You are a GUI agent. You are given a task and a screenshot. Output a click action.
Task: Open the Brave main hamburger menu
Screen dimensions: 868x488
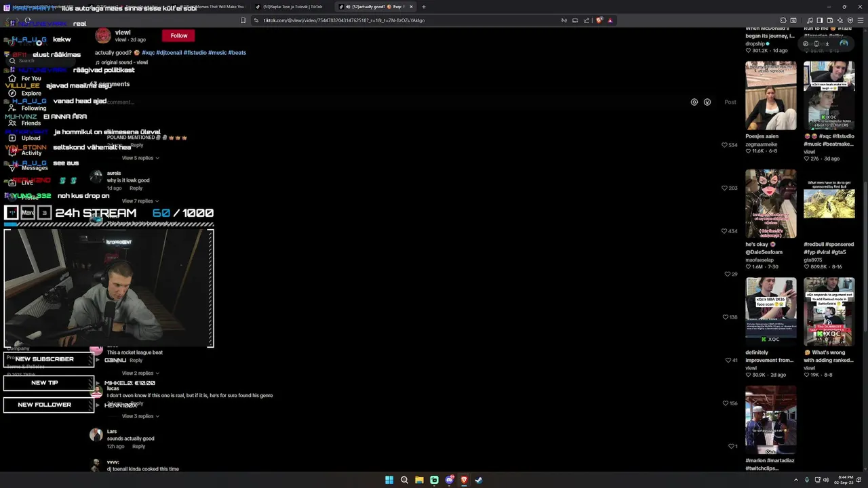coord(860,20)
